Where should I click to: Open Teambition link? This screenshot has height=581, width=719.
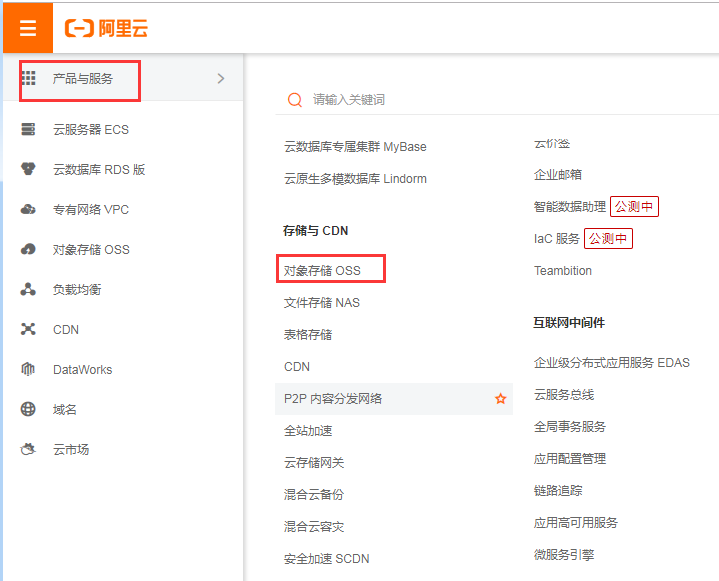click(x=563, y=271)
